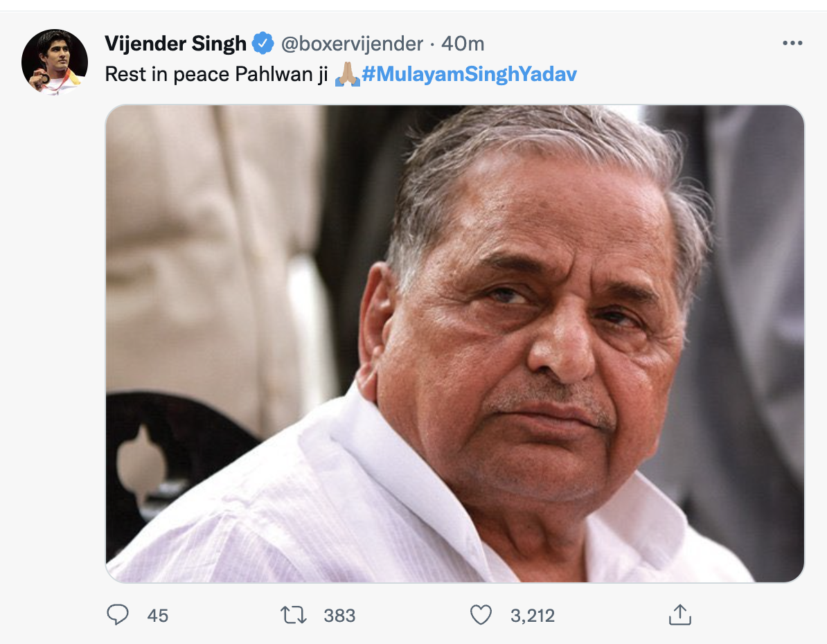
Task: Click the 383 retweets count
Action: (x=339, y=616)
